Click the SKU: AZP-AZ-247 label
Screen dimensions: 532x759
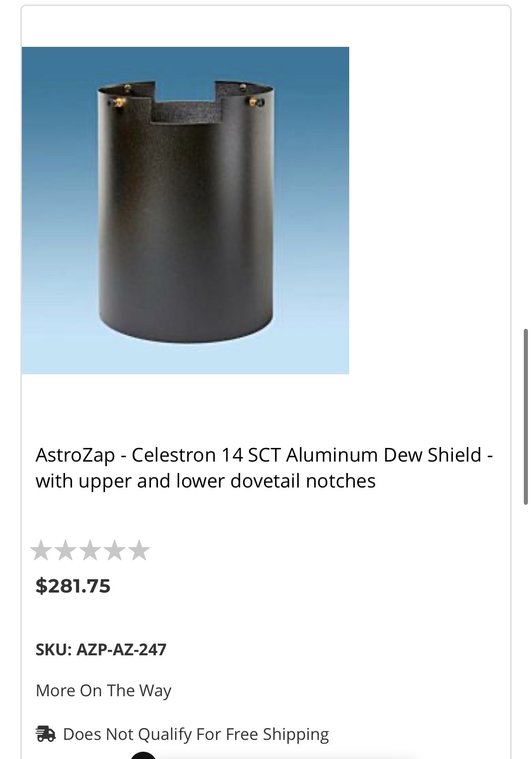(101, 649)
